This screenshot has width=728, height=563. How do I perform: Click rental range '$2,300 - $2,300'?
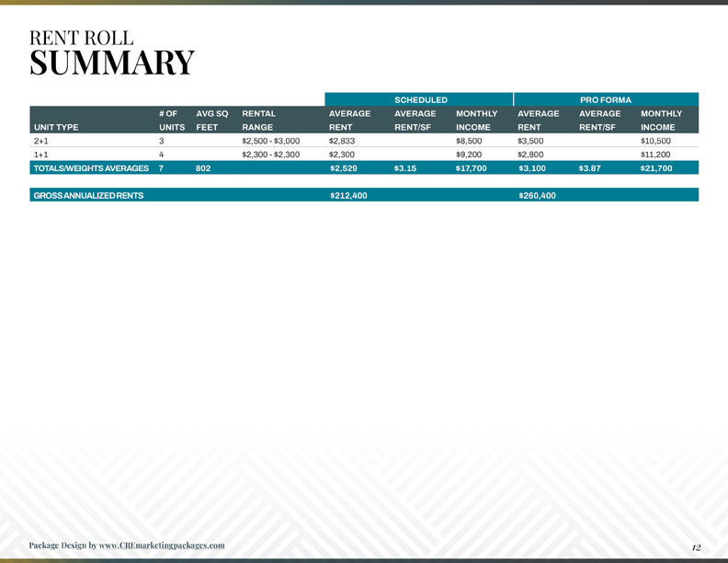tap(270, 155)
